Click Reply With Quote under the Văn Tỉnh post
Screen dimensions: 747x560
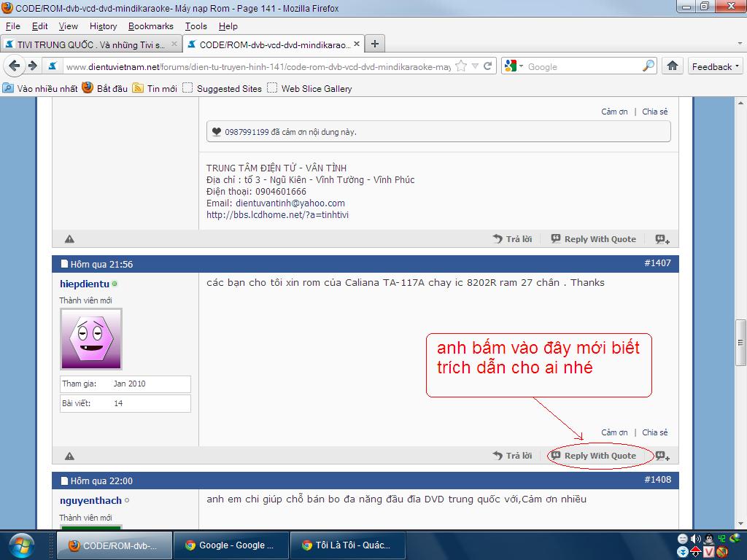(594, 239)
